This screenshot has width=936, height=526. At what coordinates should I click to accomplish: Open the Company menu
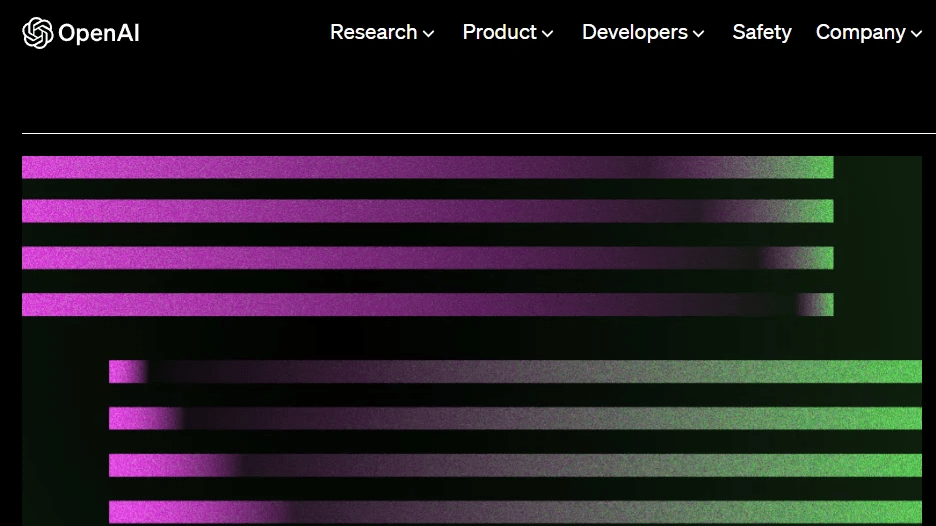click(860, 32)
